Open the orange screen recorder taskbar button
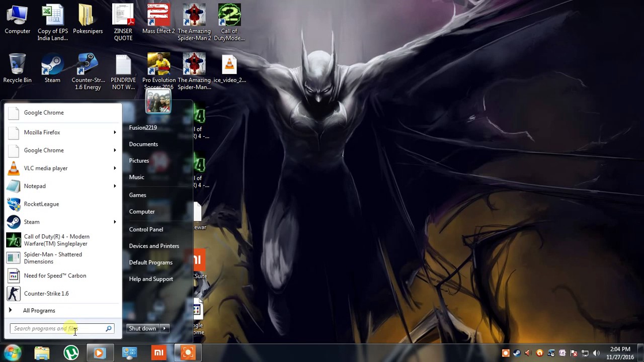 point(188,353)
